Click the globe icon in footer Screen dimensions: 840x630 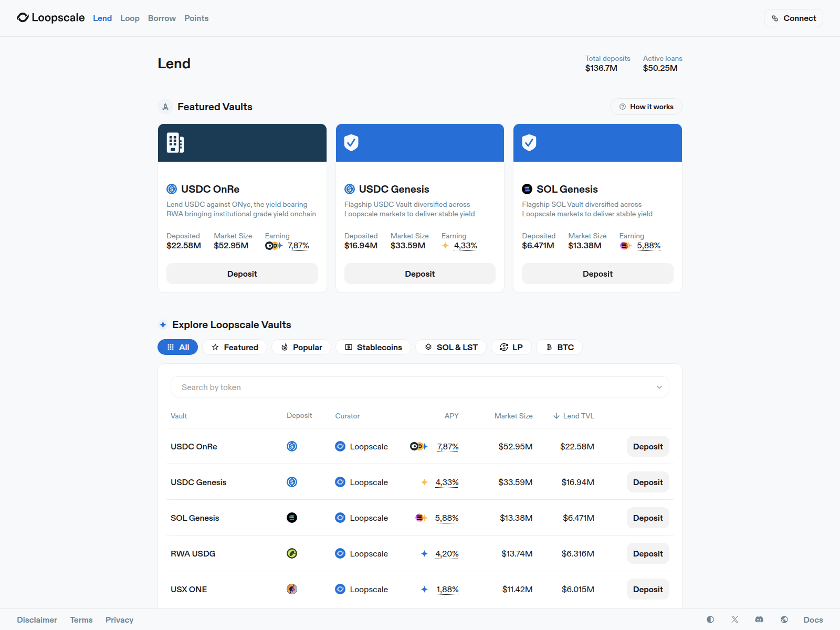pyautogui.click(x=784, y=619)
